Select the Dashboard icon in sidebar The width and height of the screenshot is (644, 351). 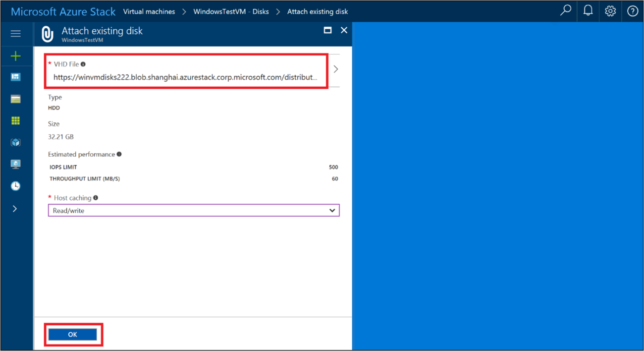[x=15, y=77]
